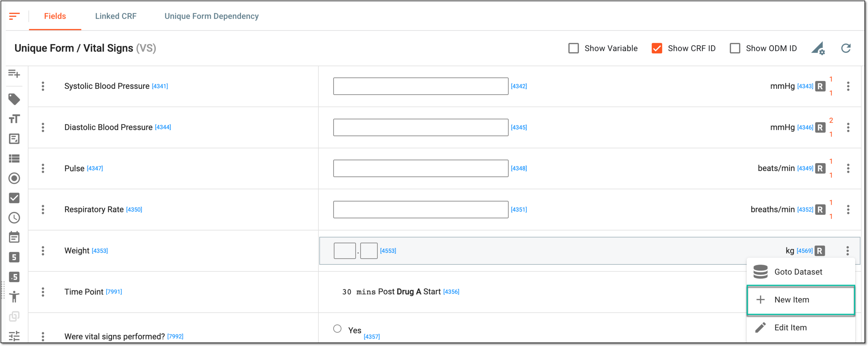868x346 pixels.
Task: Select the checkbox tool icon in sidebar
Action: 14,198
